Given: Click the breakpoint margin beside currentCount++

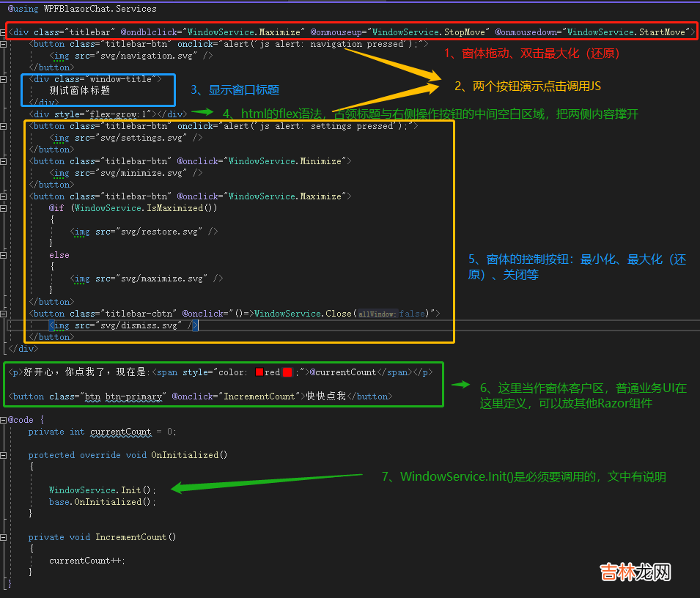Looking at the screenshot, I should (3, 561).
